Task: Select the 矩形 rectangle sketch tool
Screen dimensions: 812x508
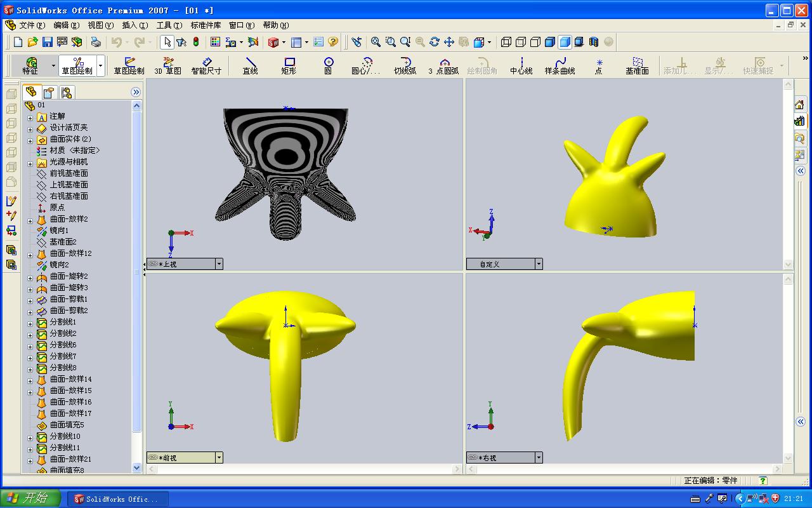Action: 289,65
